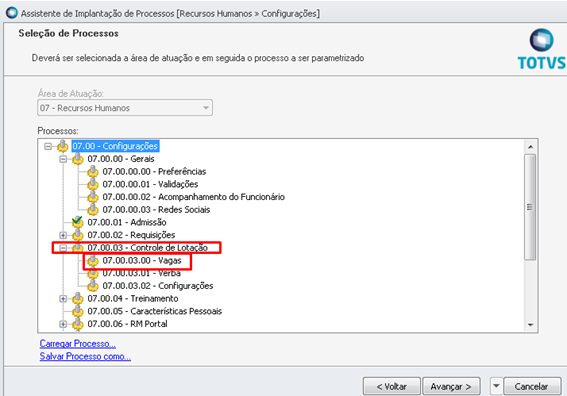Collapse the 07.00.03 - Controle de Lotação branch
This screenshot has height=396, width=567.
pos(63,248)
